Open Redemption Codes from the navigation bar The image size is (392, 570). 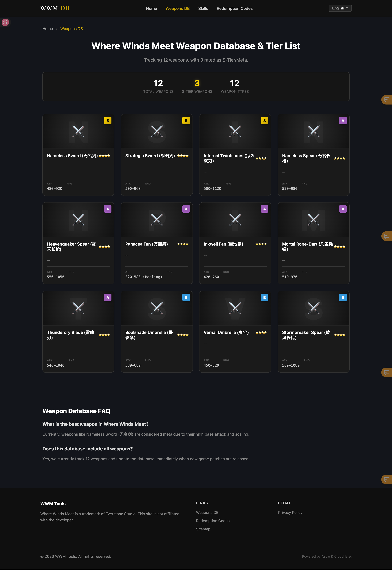pos(235,8)
